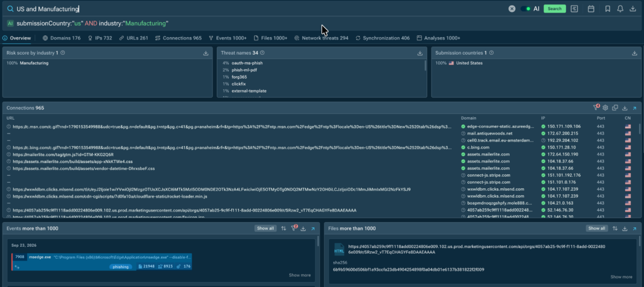Click Show all in the Events panel
This screenshot has height=287, width=644.
pos(265,228)
